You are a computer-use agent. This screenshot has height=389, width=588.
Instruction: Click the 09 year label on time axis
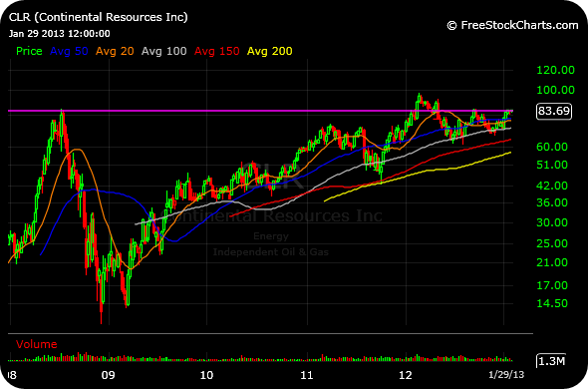click(x=109, y=375)
